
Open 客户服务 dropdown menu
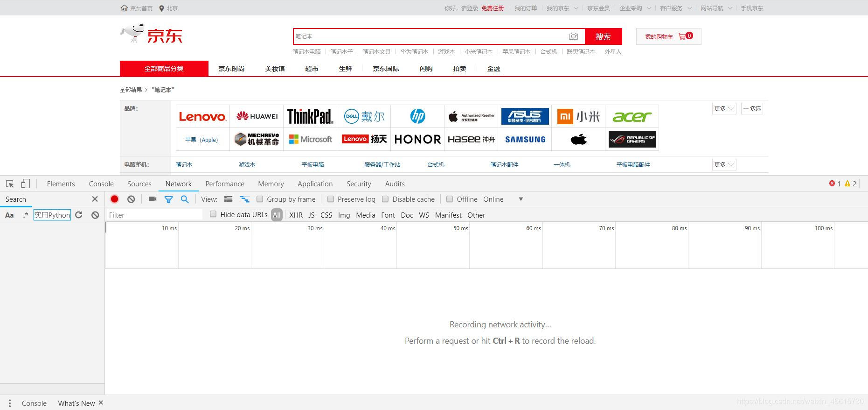click(x=675, y=8)
